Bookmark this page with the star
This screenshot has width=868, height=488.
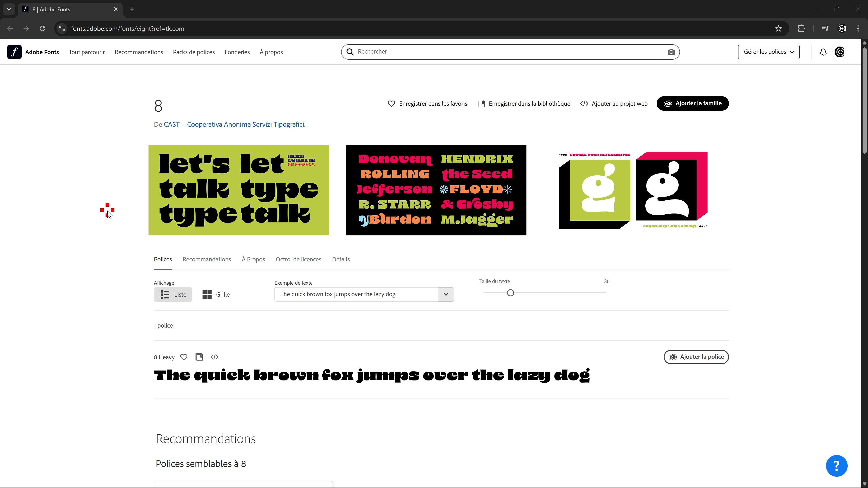tap(778, 29)
